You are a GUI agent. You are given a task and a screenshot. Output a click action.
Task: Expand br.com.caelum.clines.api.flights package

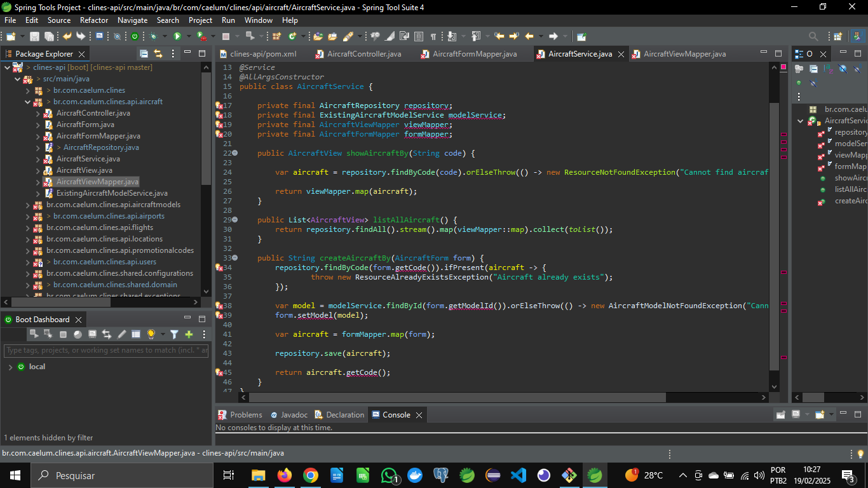27,227
